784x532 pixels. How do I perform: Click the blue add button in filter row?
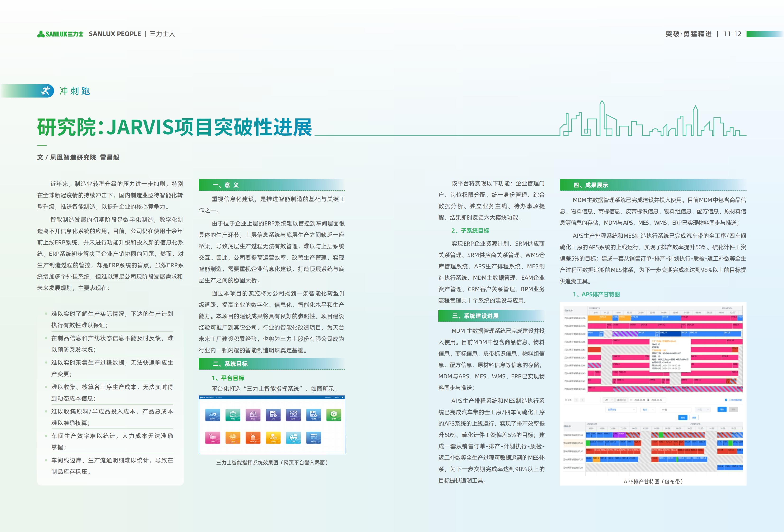(x=722, y=409)
